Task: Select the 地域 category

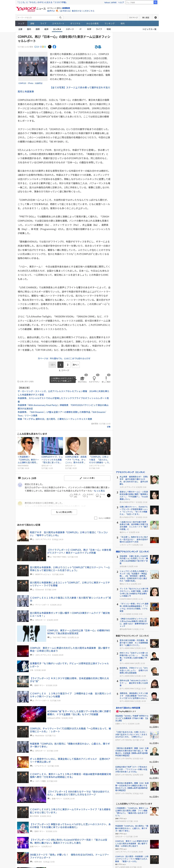Action: 108,29
